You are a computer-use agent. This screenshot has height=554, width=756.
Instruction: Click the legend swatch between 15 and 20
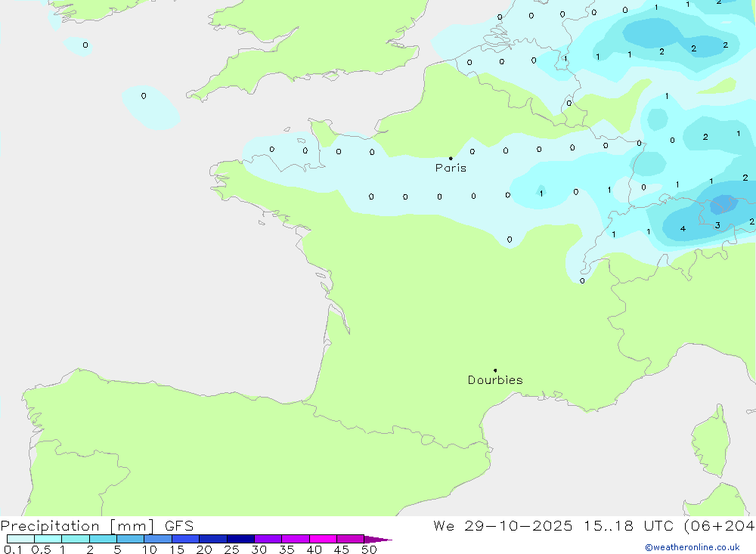(x=186, y=539)
